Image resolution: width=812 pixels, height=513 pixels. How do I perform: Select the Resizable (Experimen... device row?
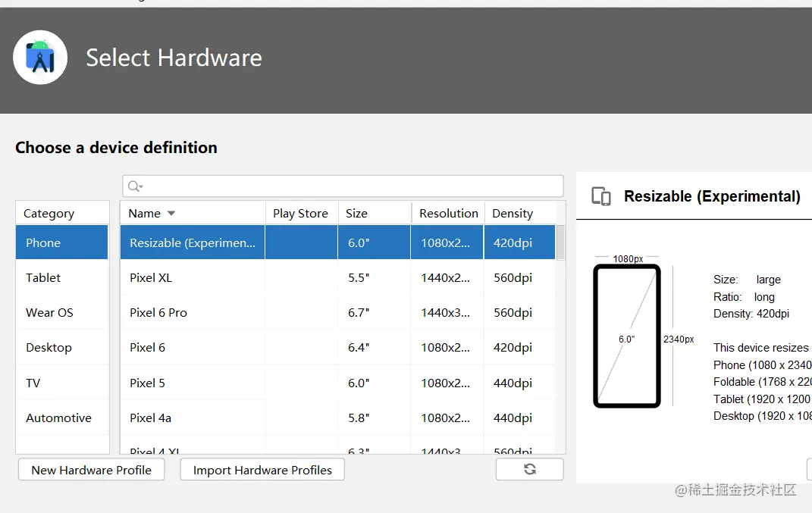337,242
